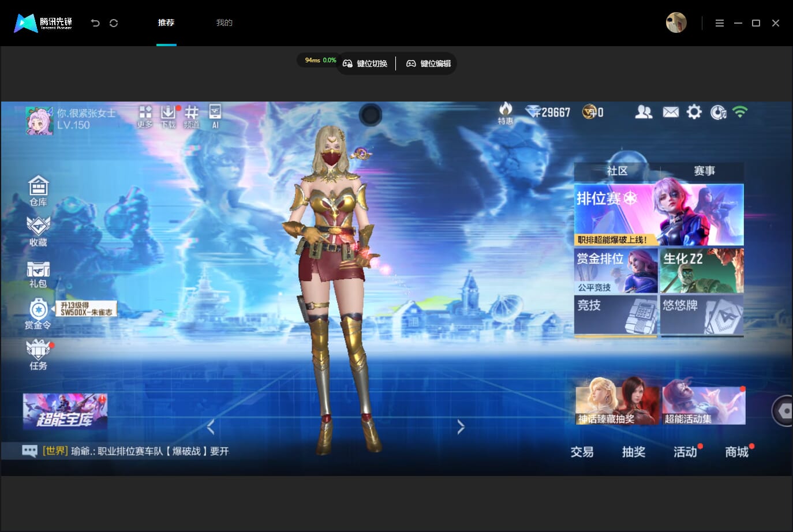Open the 收藏 collection
Viewport: 793px width, 532px height.
click(38, 232)
